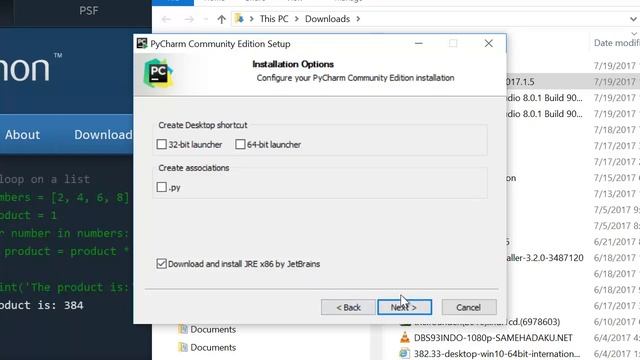Click the icon of the 382.33-desktop-win10 file
This screenshot has width=640, height=360.
coord(404,353)
